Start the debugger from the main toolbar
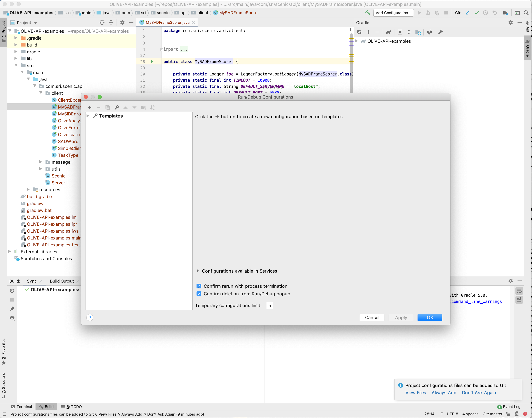The height and width of the screenshot is (418, 532). point(428,13)
